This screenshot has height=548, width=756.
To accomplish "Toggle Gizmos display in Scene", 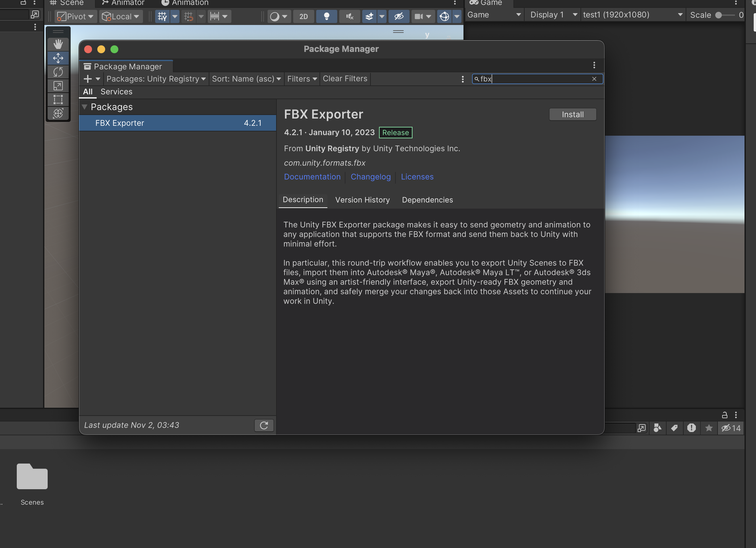I will point(444,16).
